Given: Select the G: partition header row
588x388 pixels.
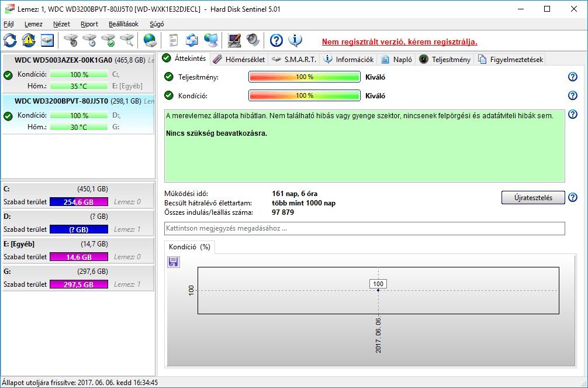Looking at the screenshot, I should click(x=78, y=272).
